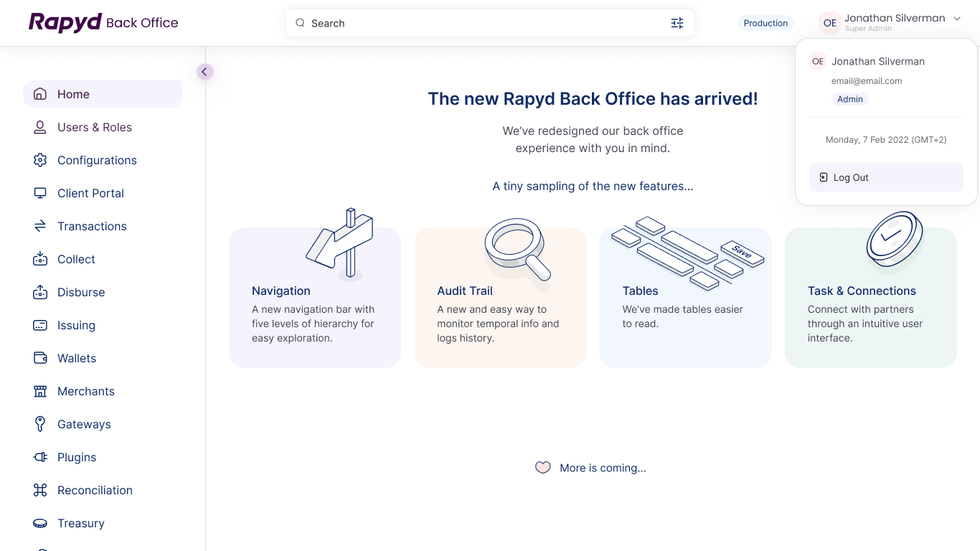Click the Home icon in sidebar
This screenshot has height=551, width=980.
tap(40, 94)
